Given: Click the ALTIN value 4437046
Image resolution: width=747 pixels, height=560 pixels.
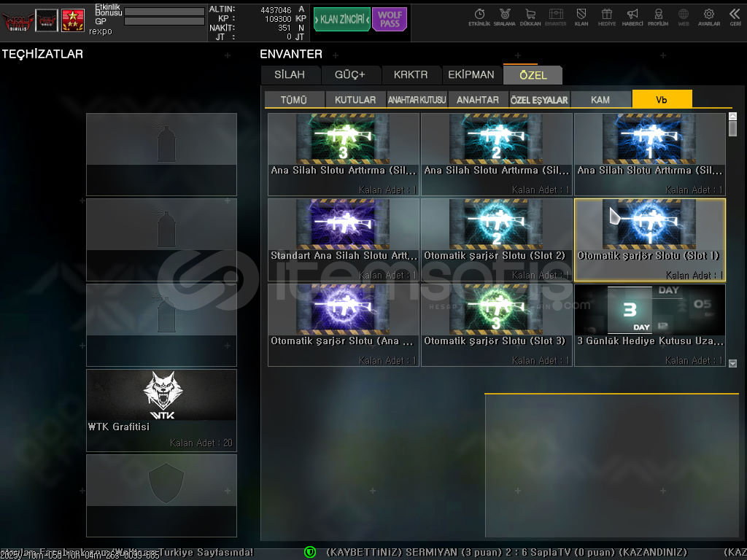Looking at the screenshot, I should (276, 10).
